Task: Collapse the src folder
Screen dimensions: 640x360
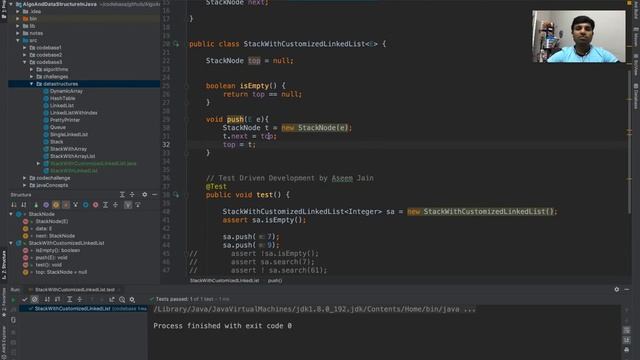Action: click(x=18, y=40)
